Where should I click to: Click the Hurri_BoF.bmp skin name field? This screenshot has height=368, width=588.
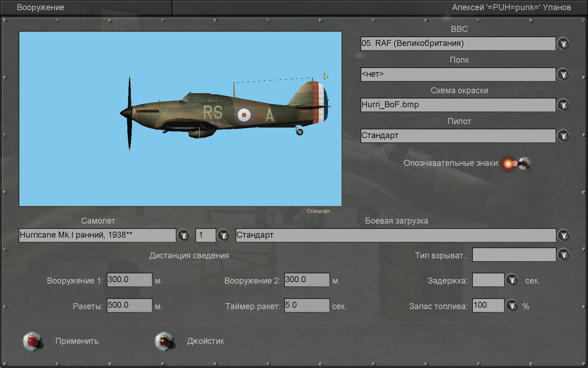point(457,105)
